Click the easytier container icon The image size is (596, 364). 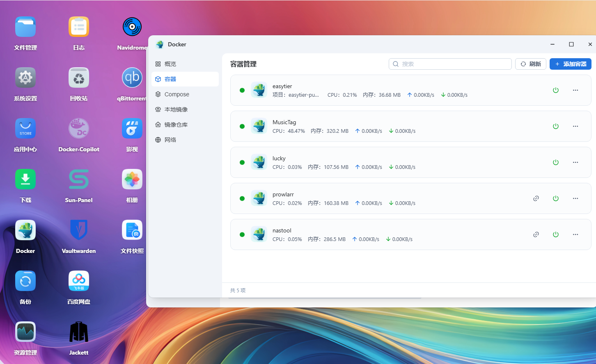tap(259, 90)
